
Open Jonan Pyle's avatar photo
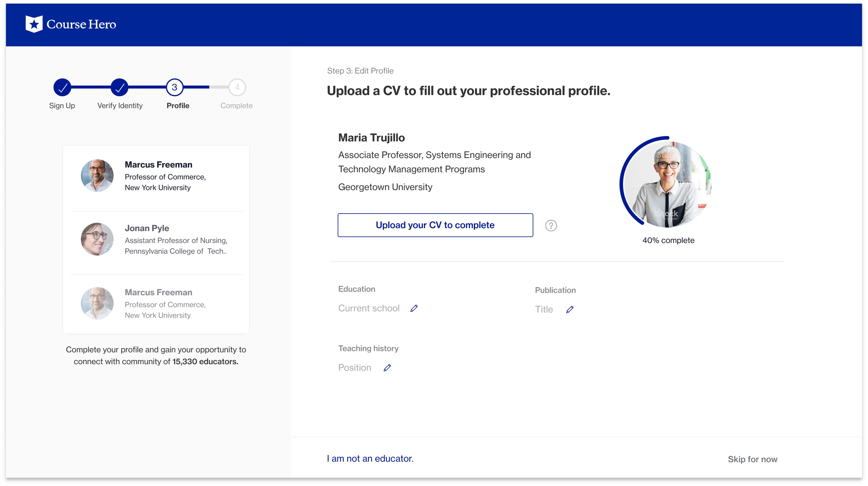click(x=97, y=239)
